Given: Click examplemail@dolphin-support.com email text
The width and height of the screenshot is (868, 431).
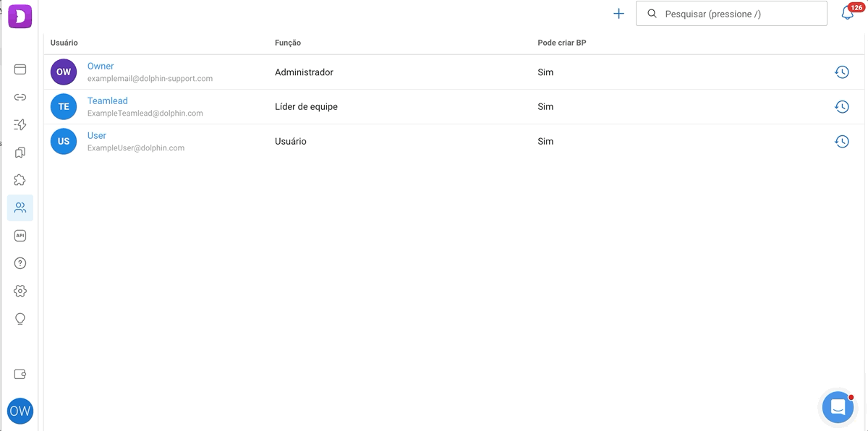Looking at the screenshot, I should 150,78.
